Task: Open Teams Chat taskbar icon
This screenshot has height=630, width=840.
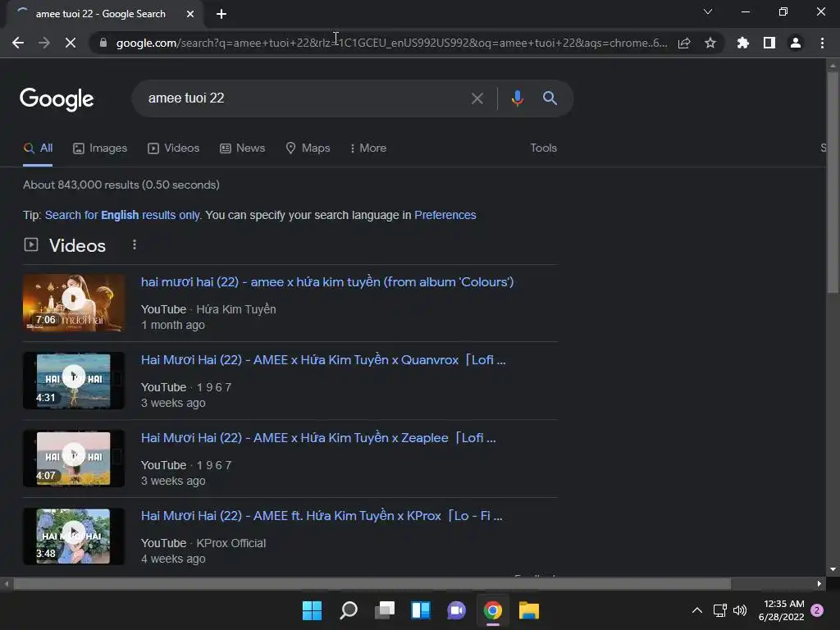Action: [456, 610]
